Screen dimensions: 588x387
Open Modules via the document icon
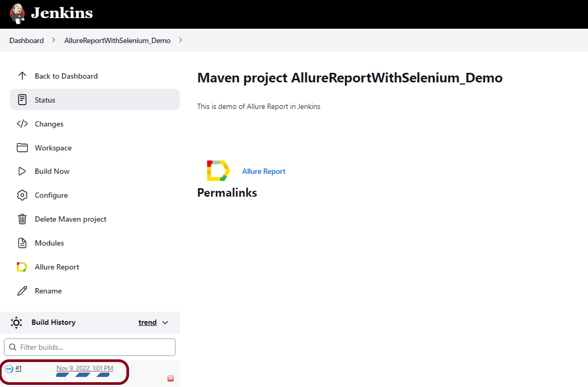tap(22, 242)
